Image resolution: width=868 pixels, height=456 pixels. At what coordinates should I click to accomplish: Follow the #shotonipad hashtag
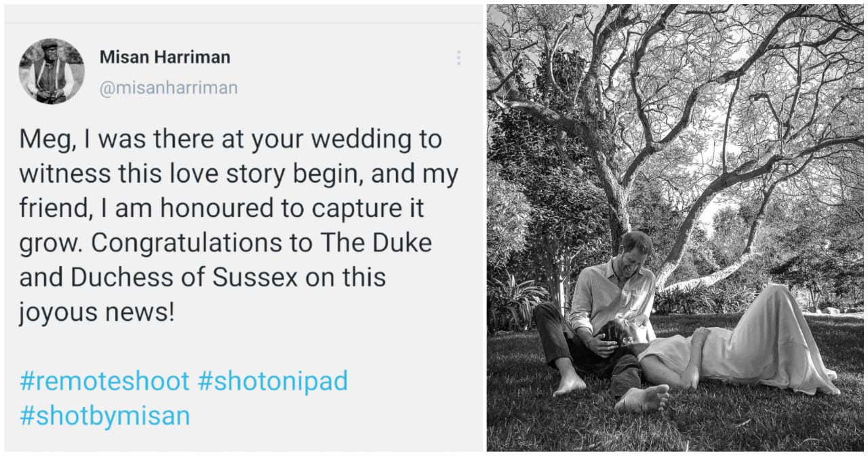(x=273, y=381)
